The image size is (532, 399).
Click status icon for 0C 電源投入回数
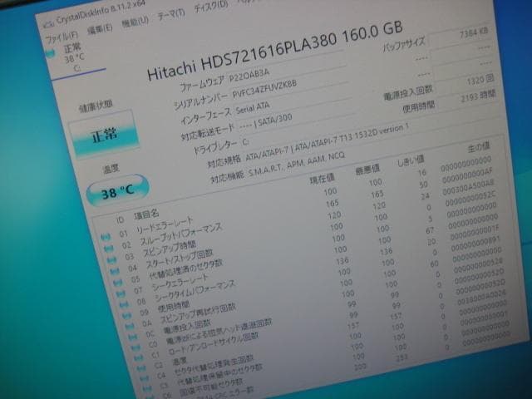[x=132, y=337]
